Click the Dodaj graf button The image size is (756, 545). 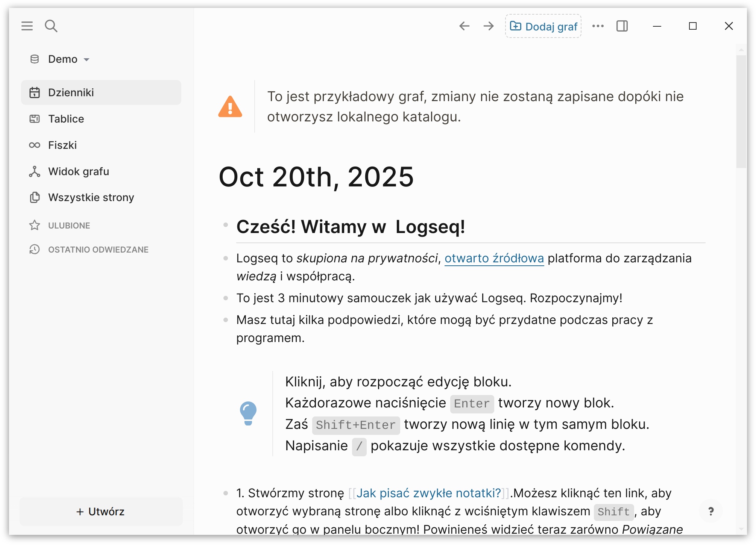[543, 26]
